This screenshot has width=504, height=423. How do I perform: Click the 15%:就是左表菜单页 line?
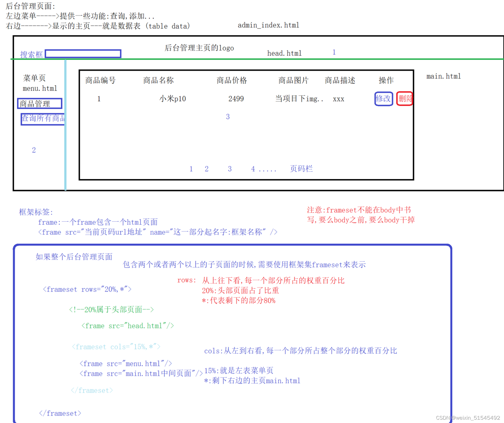(239, 371)
